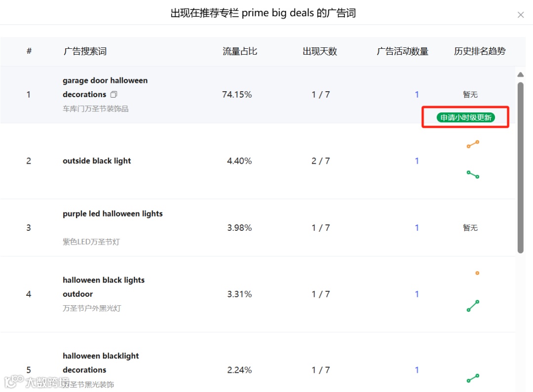Click the green 申请小时级更新 button
The image size is (533, 392).
click(x=466, y=117)
